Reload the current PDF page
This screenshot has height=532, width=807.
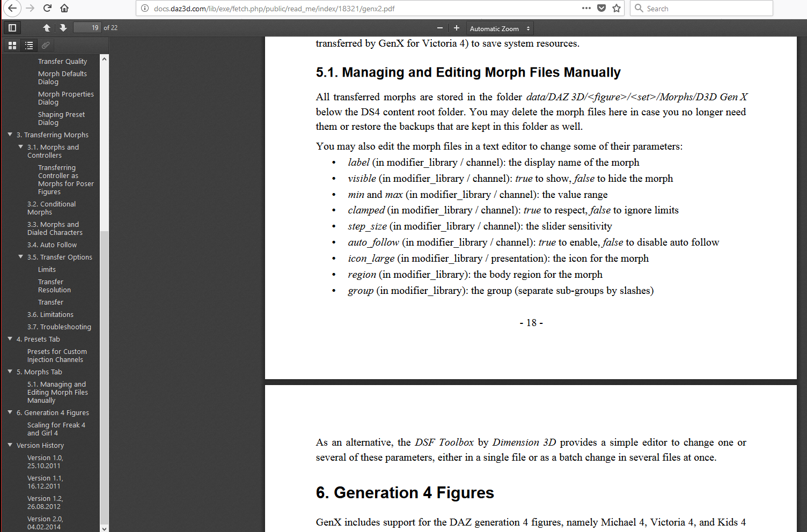click(47, 8)
